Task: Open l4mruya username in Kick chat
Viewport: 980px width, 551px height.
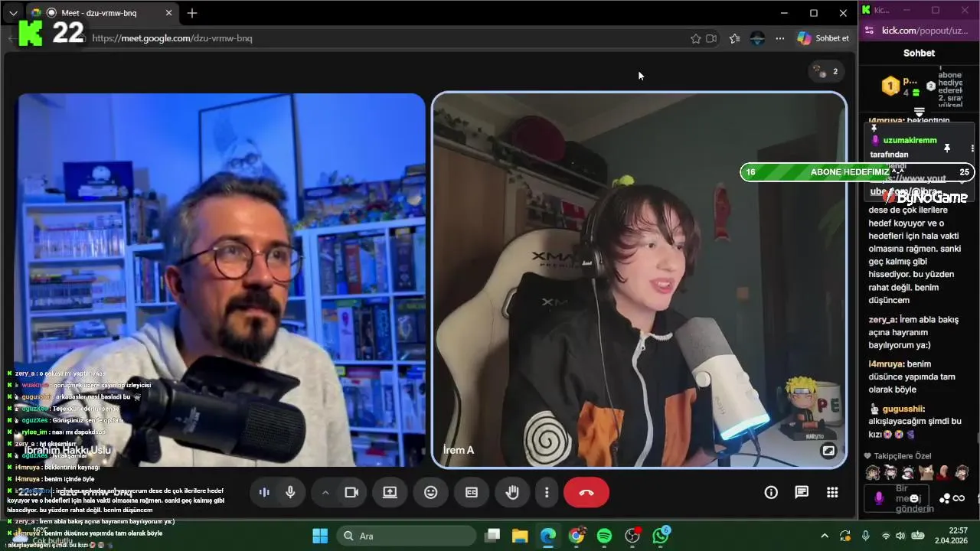Action: pos(887,364)
